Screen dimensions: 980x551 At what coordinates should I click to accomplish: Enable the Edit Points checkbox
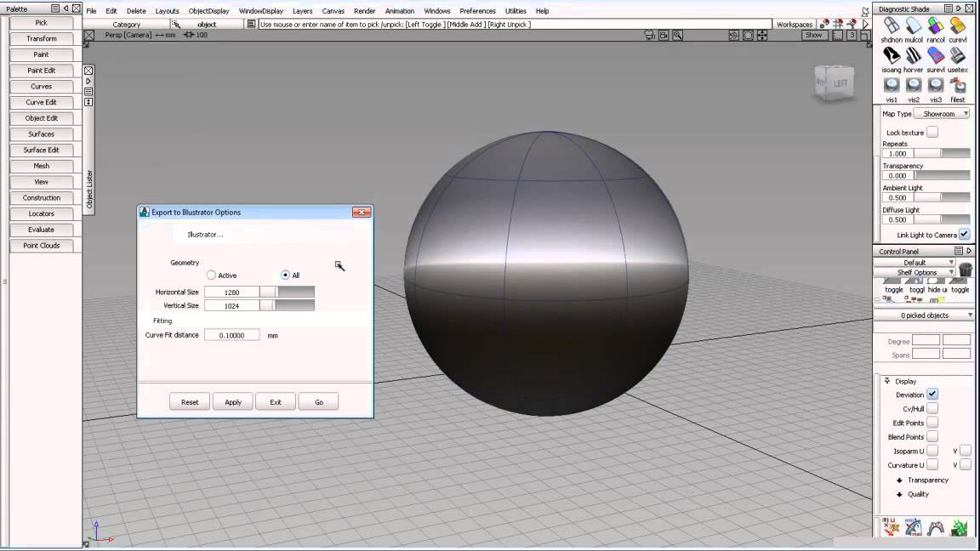tap(932, 423)
